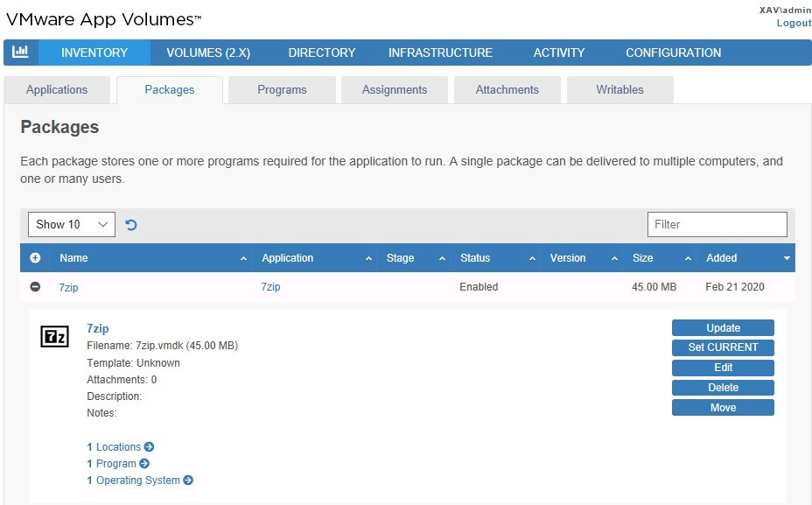Open 7zip link in Name column
Image resolution: width=812 pixels, height=505 pixels.
(68, 287)
